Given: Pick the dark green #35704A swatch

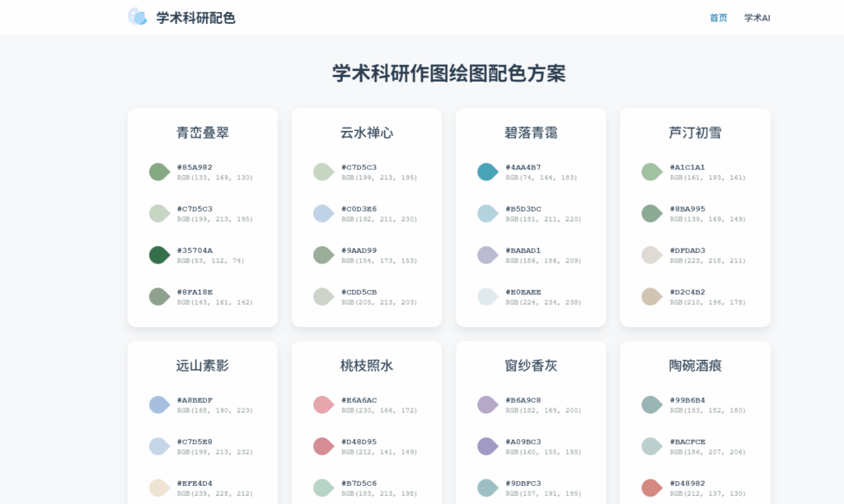Looking at the screenshot, I should [159, 255].
